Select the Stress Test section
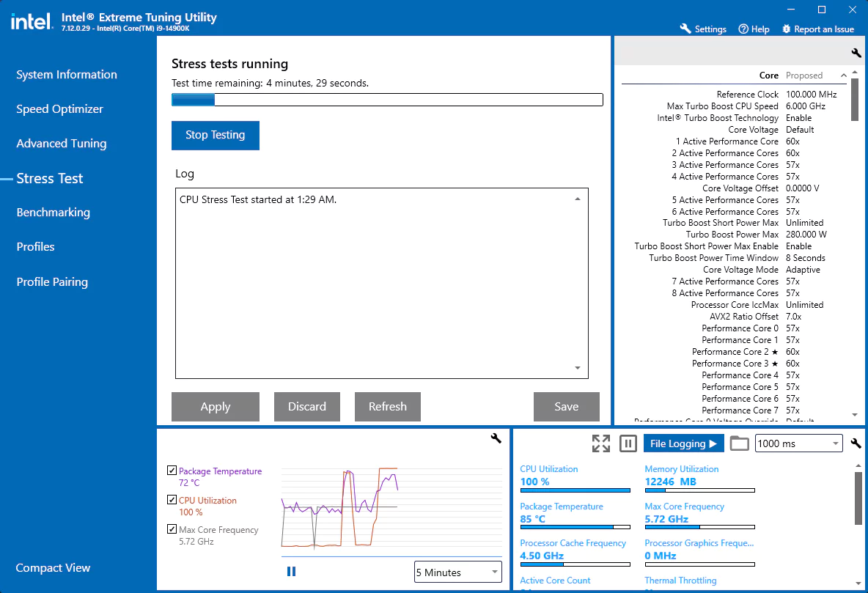The width and height of the screenshot is (868, 593). [50, 178]
